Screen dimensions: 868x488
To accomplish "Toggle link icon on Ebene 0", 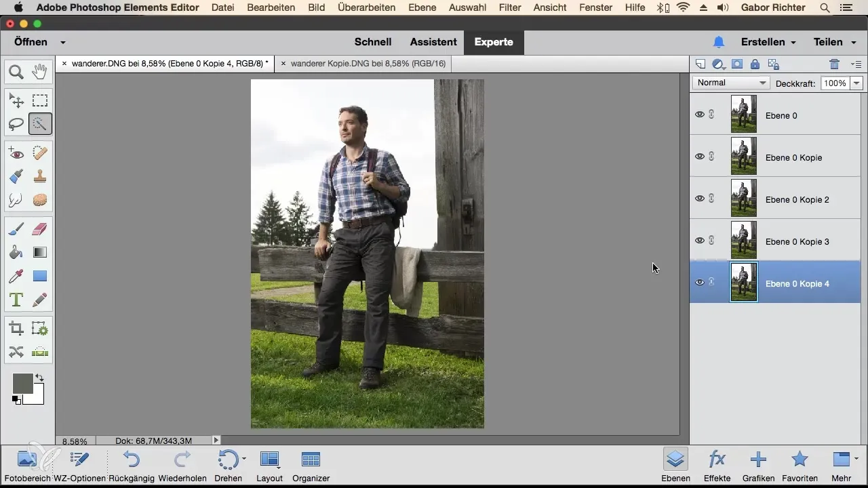I will click(x=712, y=115).
